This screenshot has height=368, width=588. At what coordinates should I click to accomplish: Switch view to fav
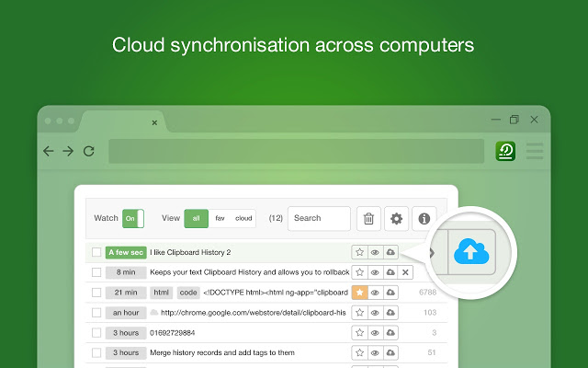tap(220, 218)
